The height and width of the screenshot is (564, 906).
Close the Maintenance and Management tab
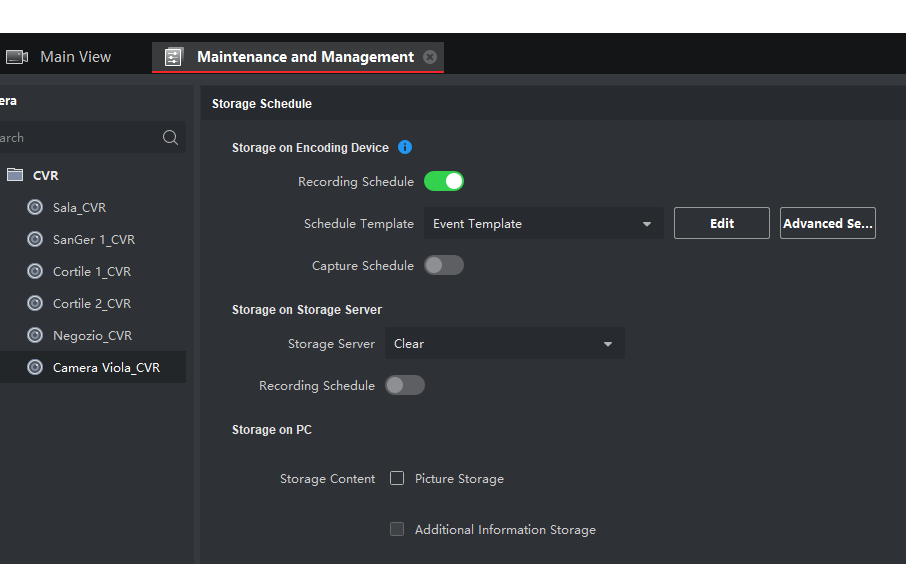(x=430, y=57)
